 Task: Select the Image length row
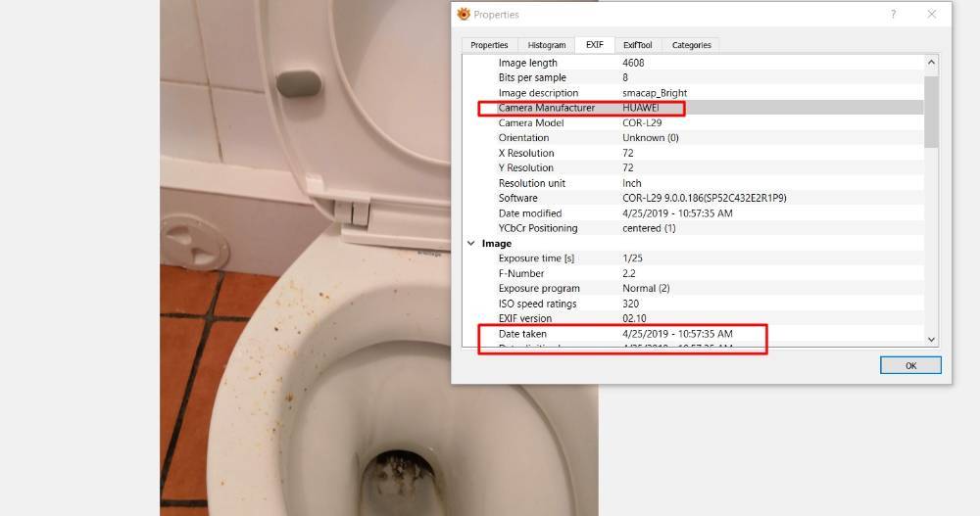coord(693,63)
